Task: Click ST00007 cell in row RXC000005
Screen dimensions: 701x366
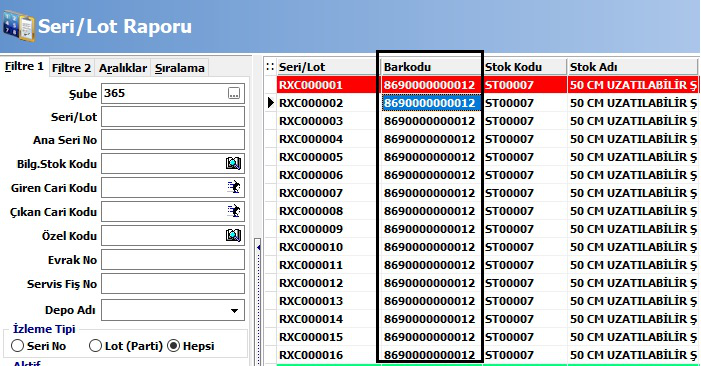Action: (x=525, y=157)
